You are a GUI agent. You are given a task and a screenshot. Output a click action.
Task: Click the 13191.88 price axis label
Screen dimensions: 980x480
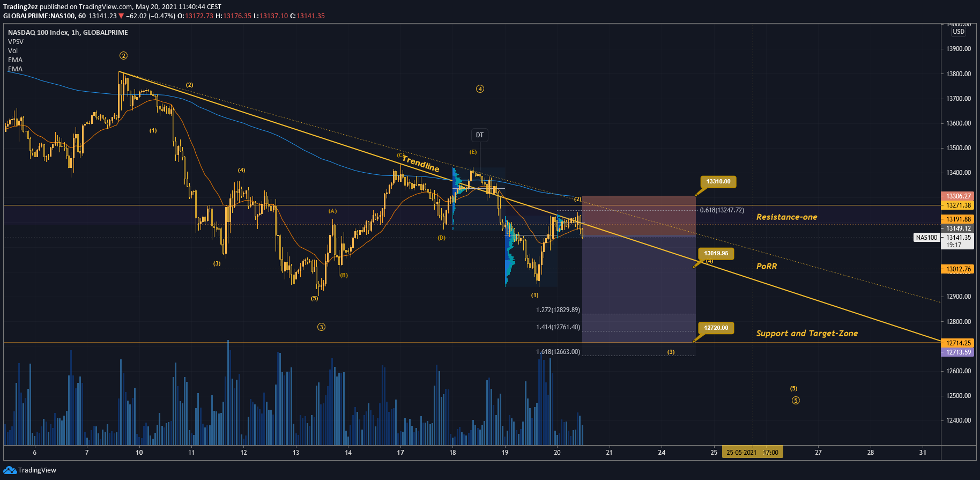pyautogui.click(x=958, y=219)
